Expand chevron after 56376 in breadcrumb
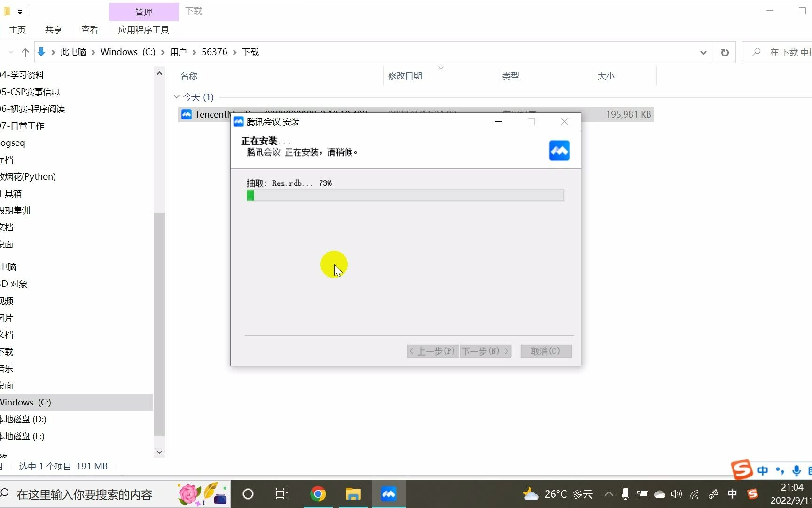This screenshot has height=508, width=812. (234, 52)
